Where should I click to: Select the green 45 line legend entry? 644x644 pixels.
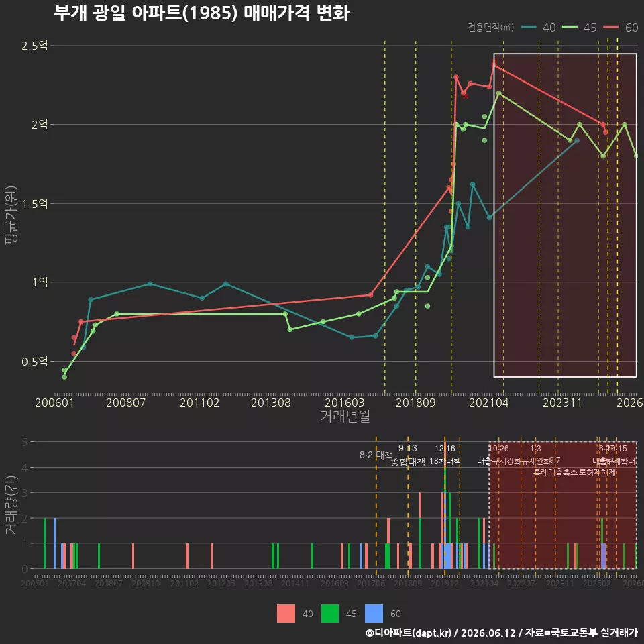(x=579, y=28)
